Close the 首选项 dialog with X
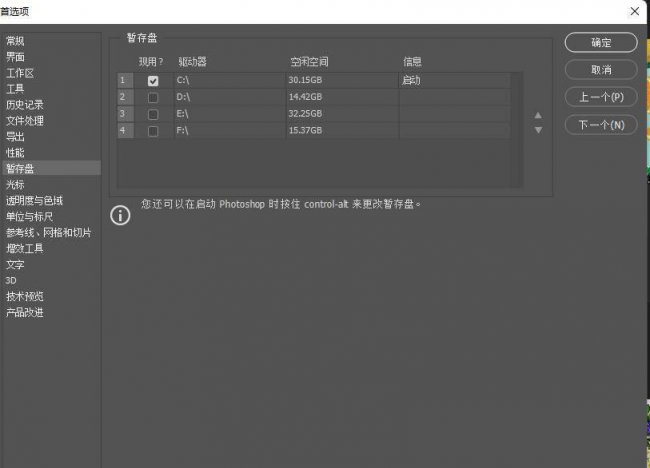 635,11
